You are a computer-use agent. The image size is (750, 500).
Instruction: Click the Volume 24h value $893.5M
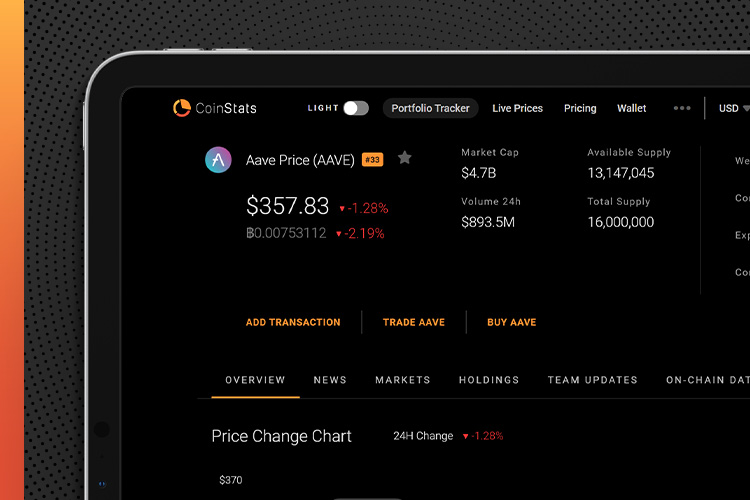488,222
